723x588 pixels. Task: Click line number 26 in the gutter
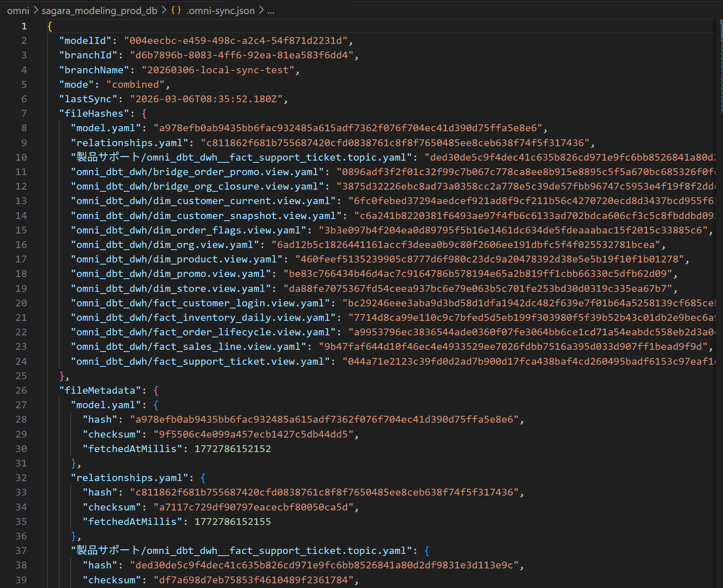pyautogui.click(x=21, y=391)
